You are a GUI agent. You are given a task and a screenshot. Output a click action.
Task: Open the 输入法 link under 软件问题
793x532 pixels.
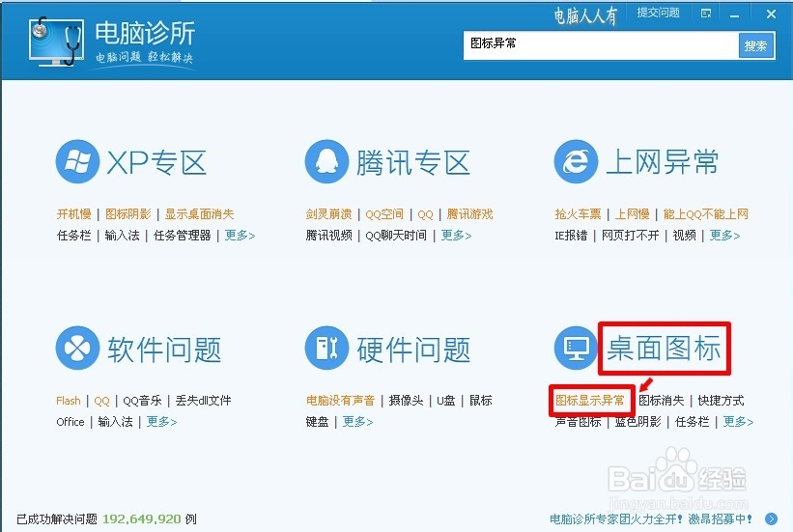[x=115, y=422]
